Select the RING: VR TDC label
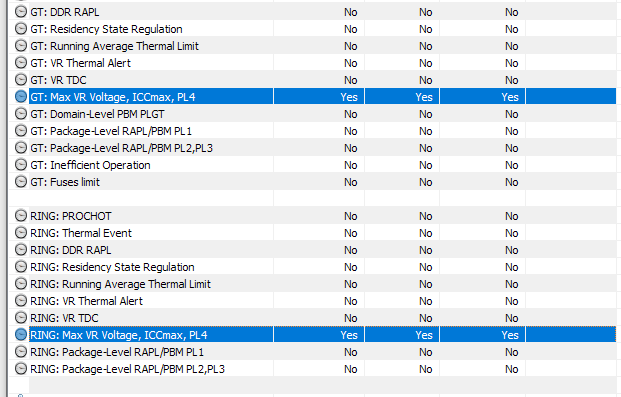This screenshot has height=397, width=621. pyautogui.click(x=64, y=319)
